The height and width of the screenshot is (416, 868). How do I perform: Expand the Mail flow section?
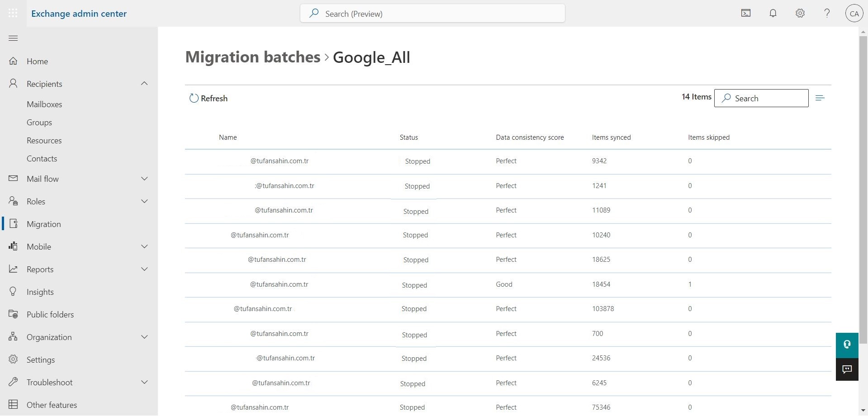pyautogui.click(x=144, y=179)
